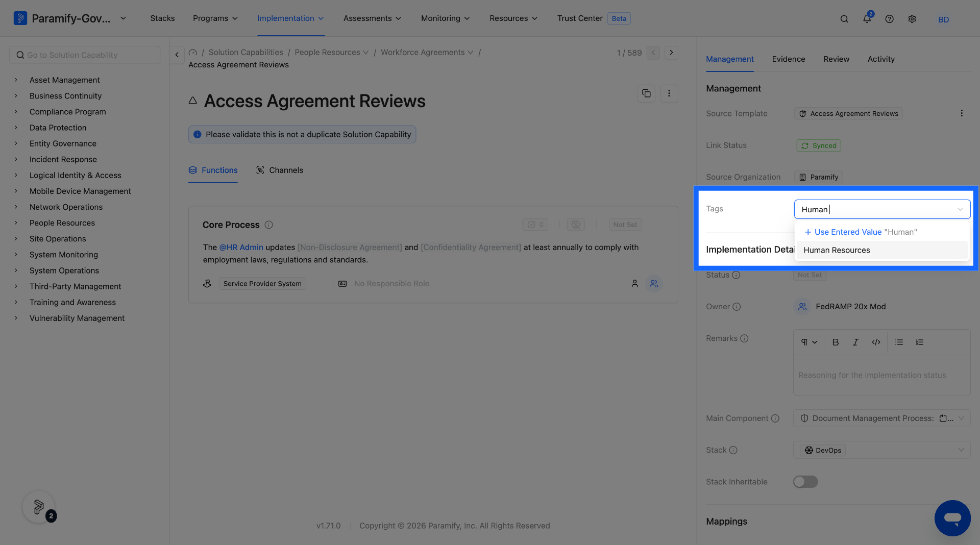Screen dimensions: 980x545
Task: Click the Owner info icon
Action: (737, 307)
